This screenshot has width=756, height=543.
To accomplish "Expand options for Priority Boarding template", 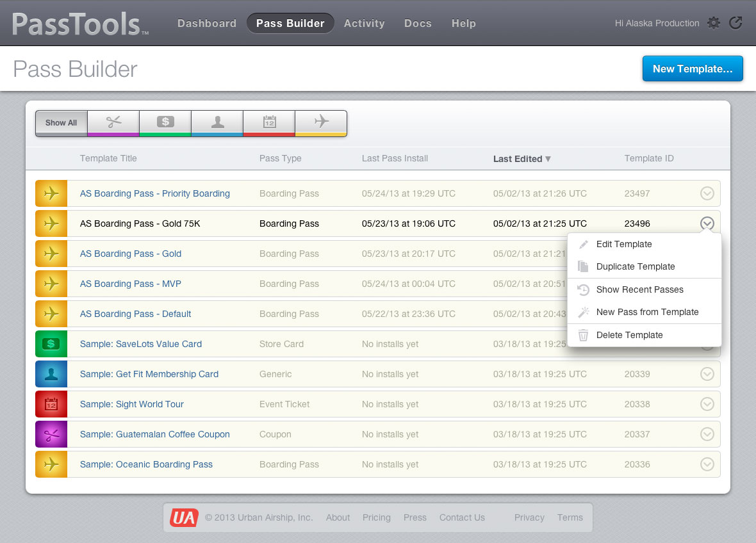I will [x=707, y=193].
